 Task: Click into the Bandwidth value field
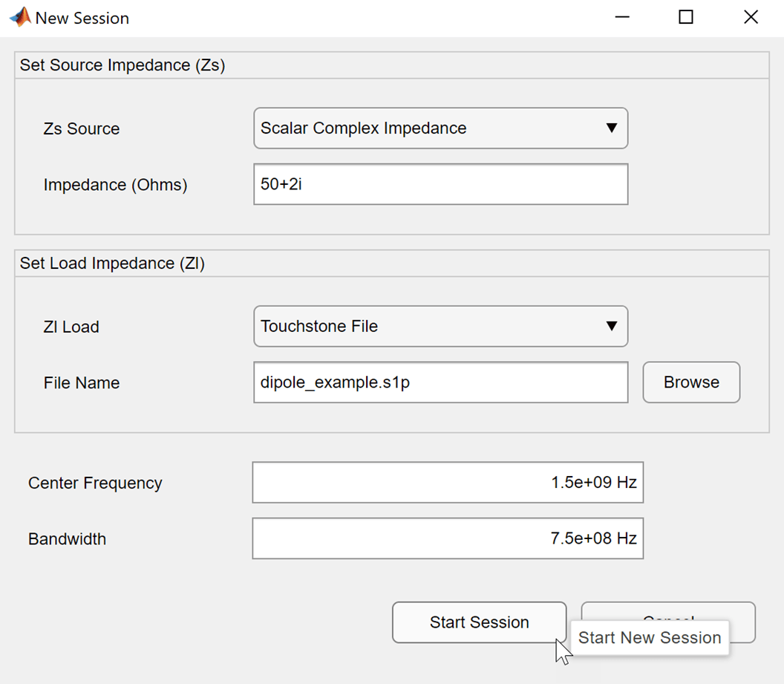point(448,538)
